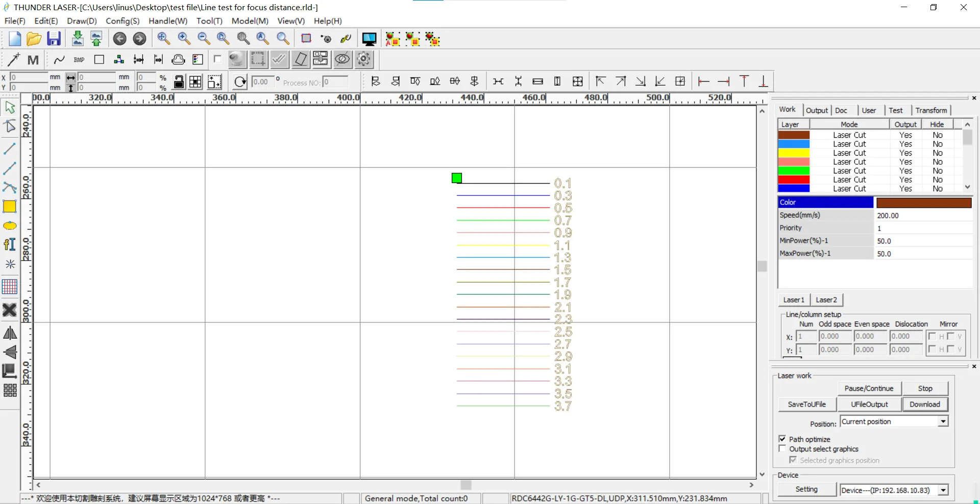Click the undo arrow icon
The width and height of the screenshot is (980, 504).
tap(119, 39)
